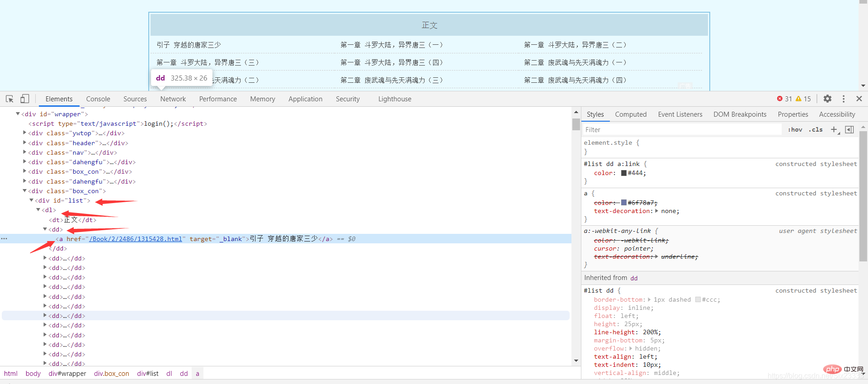Click the ellipsis beside selected DOM row

point(4,239)
